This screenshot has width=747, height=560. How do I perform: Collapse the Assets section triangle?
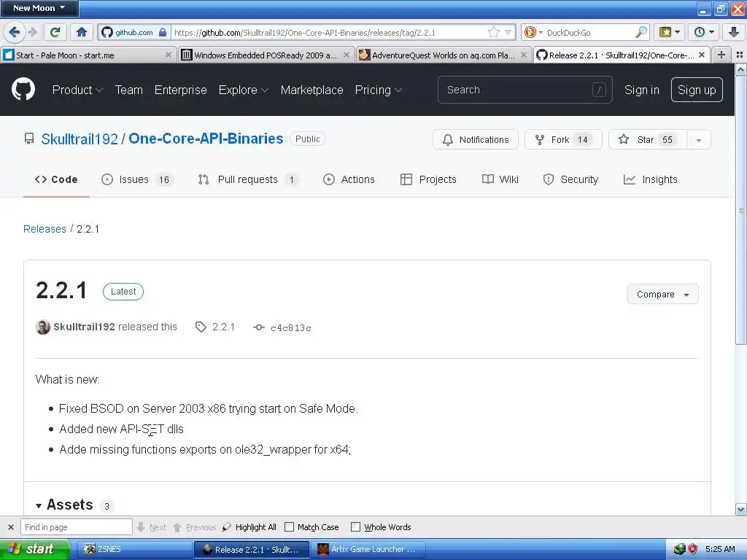[x=39, y=505]
